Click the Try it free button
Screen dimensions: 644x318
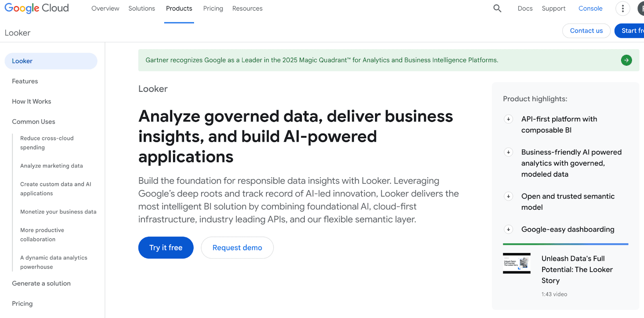[166, 248]
